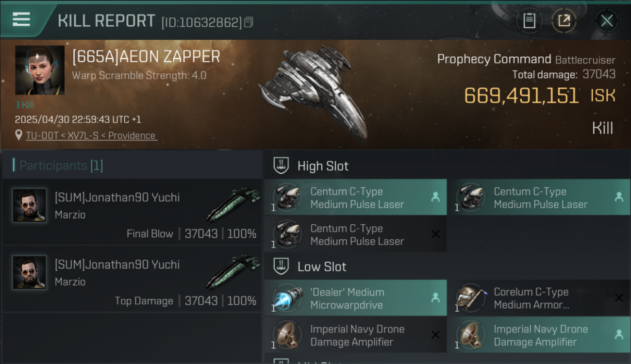Open AEON ZAPPER pilot portrait
Viewport: 631px width, 364px height.
coord(40,70)
